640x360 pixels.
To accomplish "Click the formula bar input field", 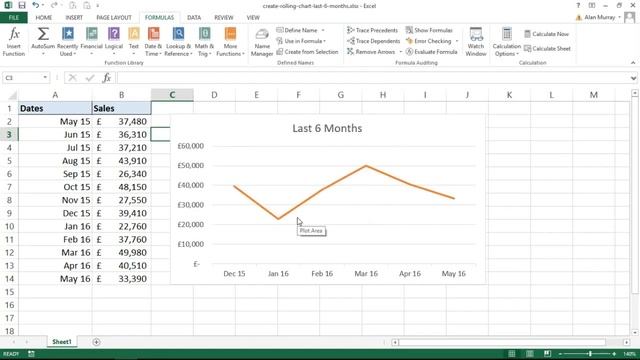I will coord(372,78).
